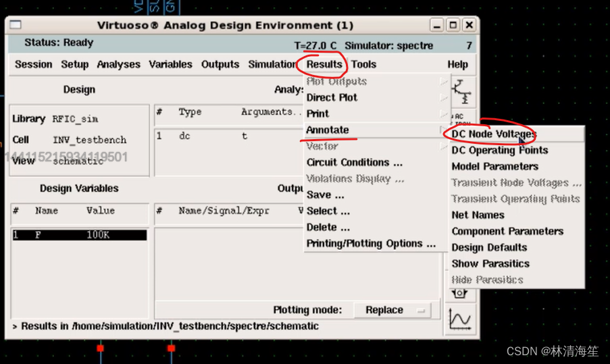The image size is (610, 364).
Task: Click the Value column header in Design Variables
Action: click(x=101, y=211)
